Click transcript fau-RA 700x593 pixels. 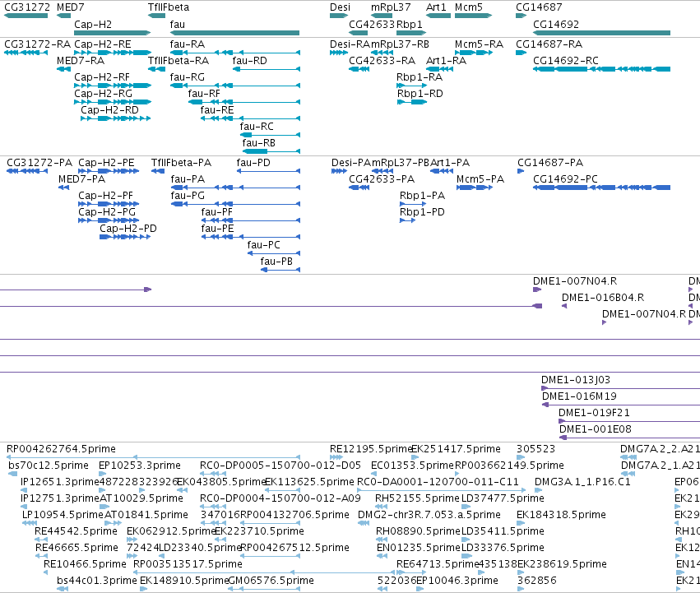(188, 44)
